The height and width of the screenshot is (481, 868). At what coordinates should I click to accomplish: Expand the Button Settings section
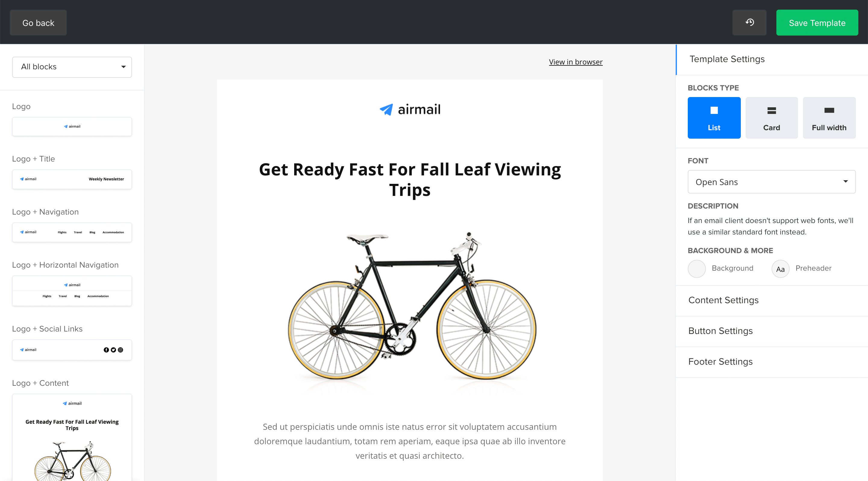[720, 331]
